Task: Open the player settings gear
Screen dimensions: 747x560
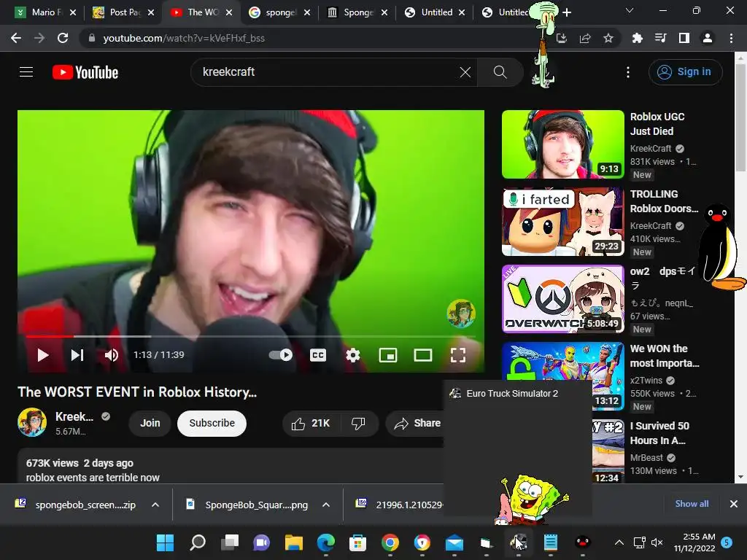Action: tap(352, 355)
